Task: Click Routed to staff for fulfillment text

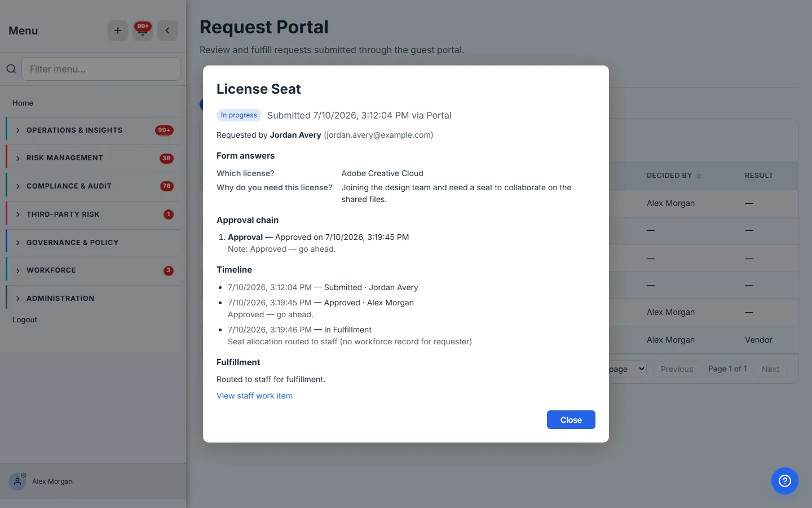Action: pos(271,379)
